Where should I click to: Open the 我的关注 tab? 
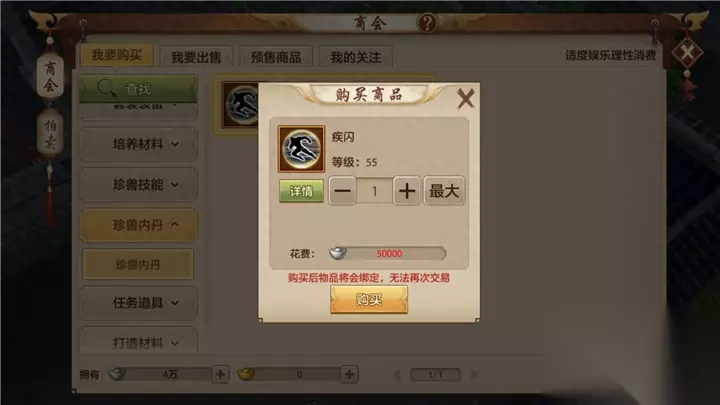point(355,57)
